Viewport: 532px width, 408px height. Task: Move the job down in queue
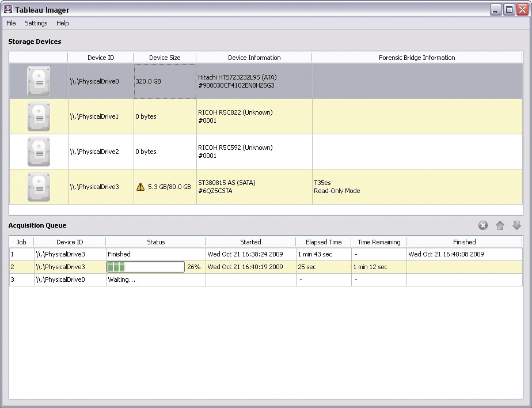[x=516, y=225]
